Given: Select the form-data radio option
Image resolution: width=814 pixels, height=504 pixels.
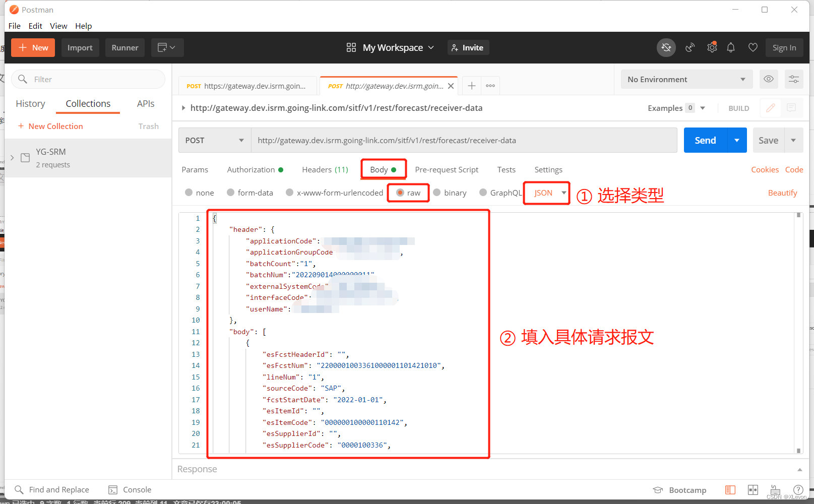Looking at the screenshot, I should coord(230,192).
